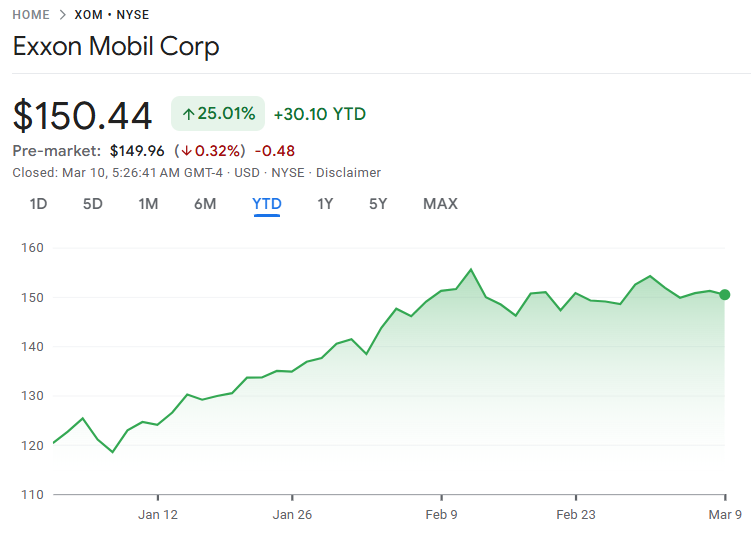Click the Jan 26 date axis label

click(292, 515)
